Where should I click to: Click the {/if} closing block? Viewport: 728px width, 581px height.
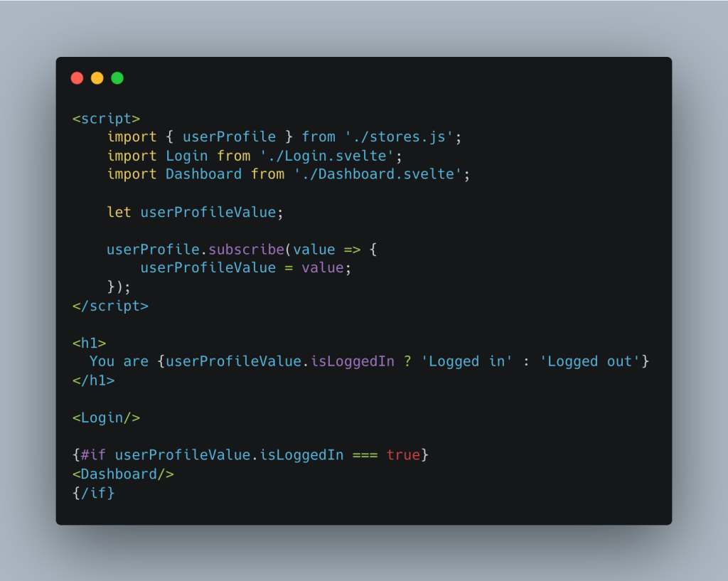93,493
